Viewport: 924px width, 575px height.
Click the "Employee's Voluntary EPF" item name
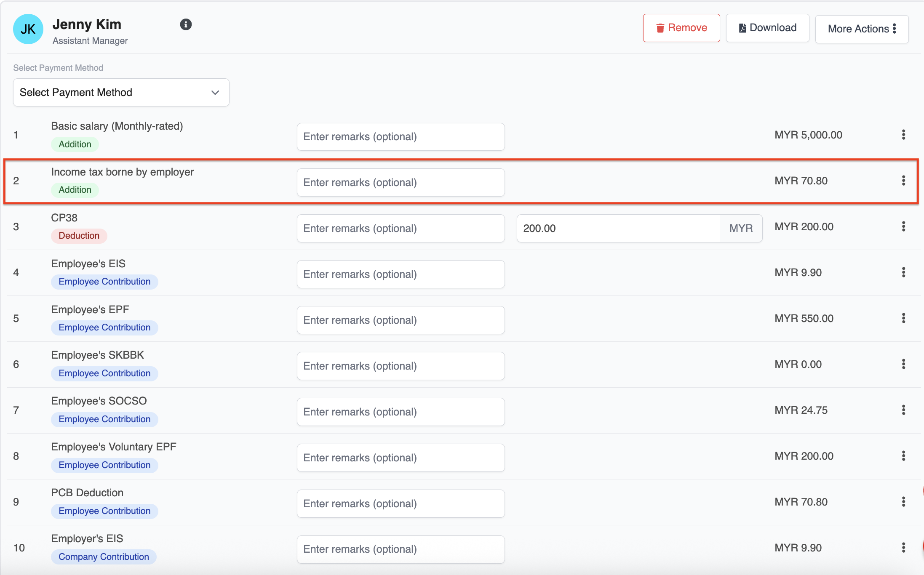pos(114,447)
